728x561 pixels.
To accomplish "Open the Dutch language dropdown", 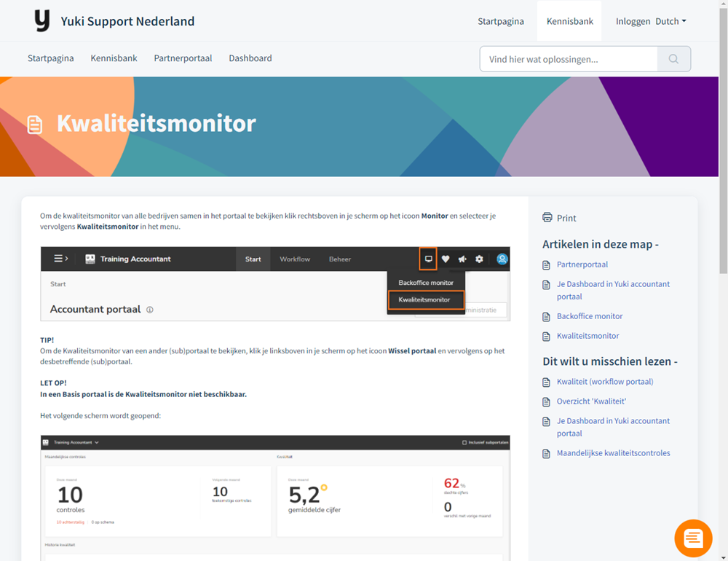I will pyautogui.click(x=671, y=21).
